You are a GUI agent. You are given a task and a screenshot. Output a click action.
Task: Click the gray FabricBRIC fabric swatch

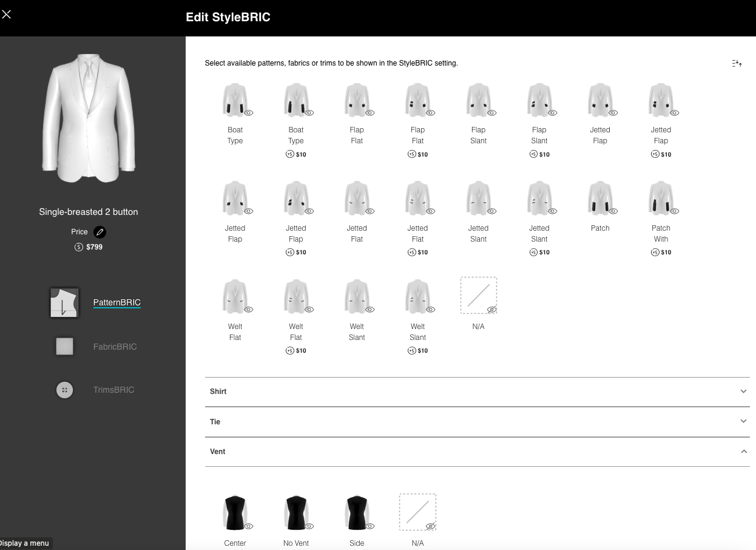[x=64, y=346]
